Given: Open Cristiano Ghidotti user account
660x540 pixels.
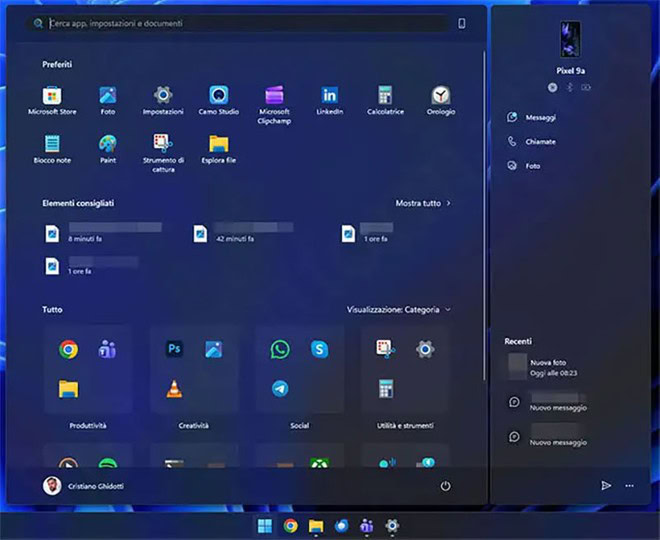Looking at the screenshot, I should pyautogui.click(x=83, y=486).
